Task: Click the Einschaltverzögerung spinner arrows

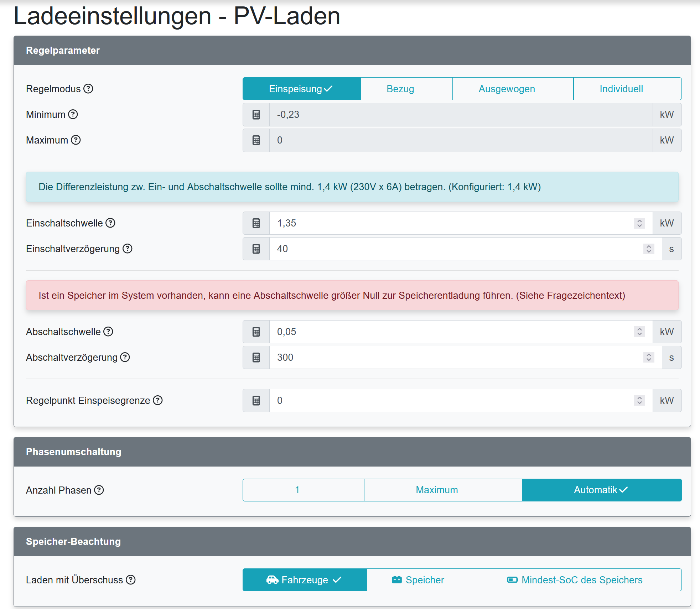Action: [649, 249]
